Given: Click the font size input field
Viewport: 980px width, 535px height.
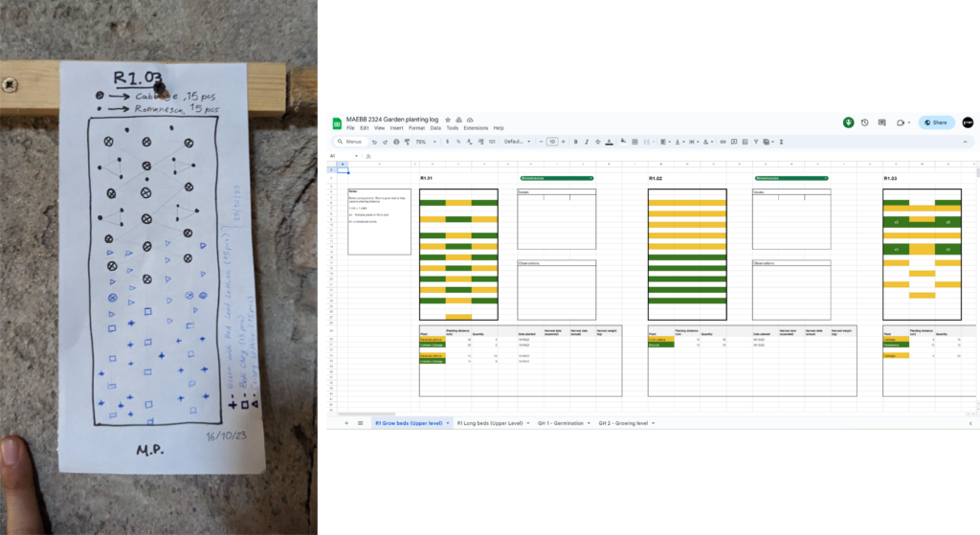Looking at the screenshot, I should (552, 142).
